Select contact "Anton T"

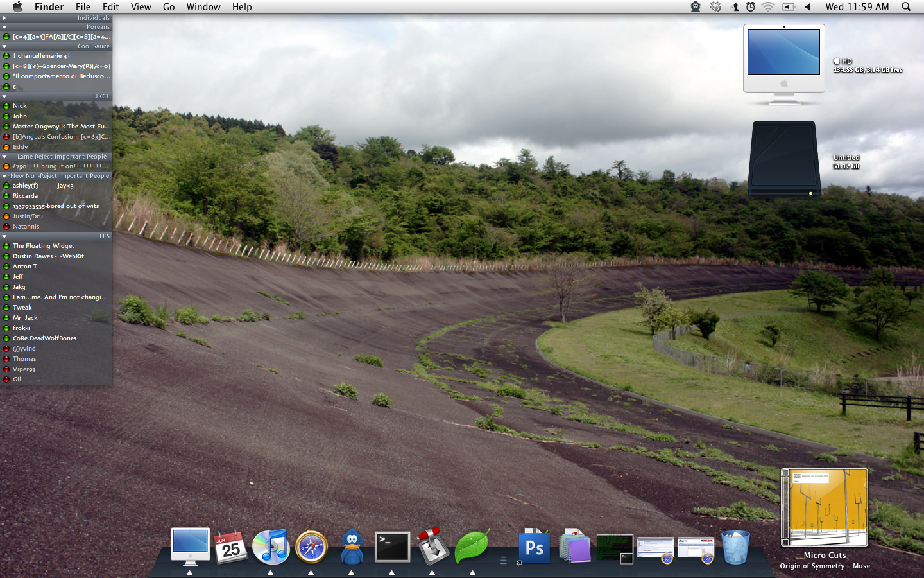56,267
